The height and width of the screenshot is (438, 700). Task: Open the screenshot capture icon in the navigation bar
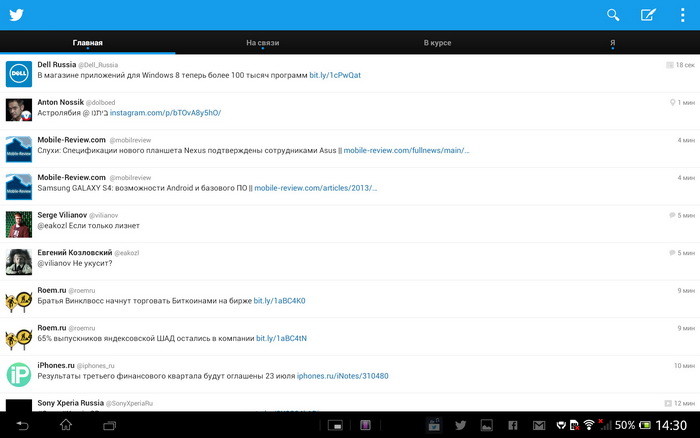335,425
